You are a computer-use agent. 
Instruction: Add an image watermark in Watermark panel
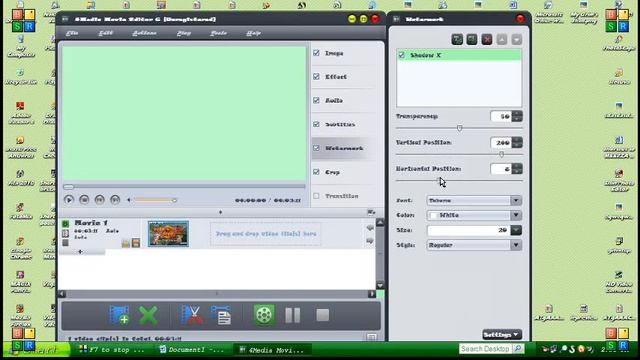tap(472, 40)
